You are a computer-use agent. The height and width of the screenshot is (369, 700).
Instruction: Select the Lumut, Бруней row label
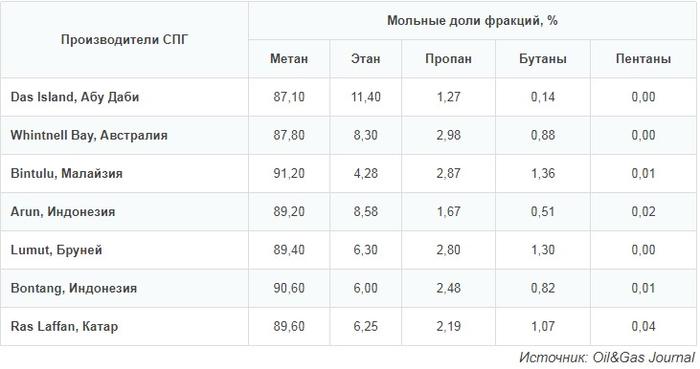point(56,250)
